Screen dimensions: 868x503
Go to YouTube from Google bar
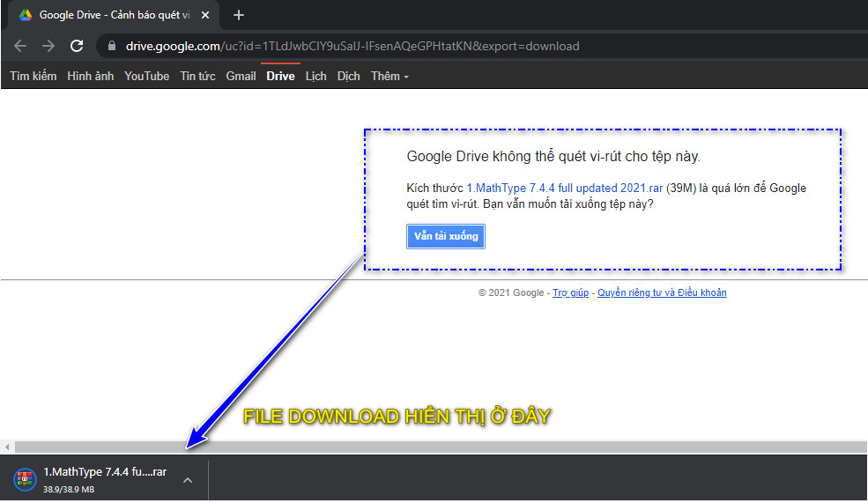click(146, 77)
